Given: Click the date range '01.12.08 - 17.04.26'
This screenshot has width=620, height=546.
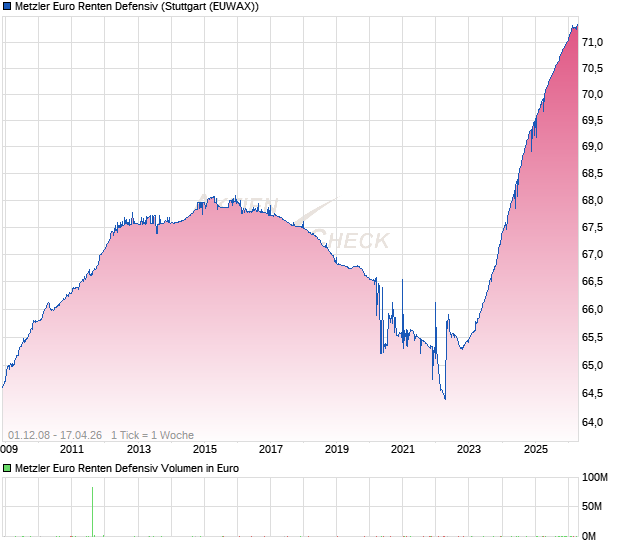Looking at the screenshot, I should 56,435.
